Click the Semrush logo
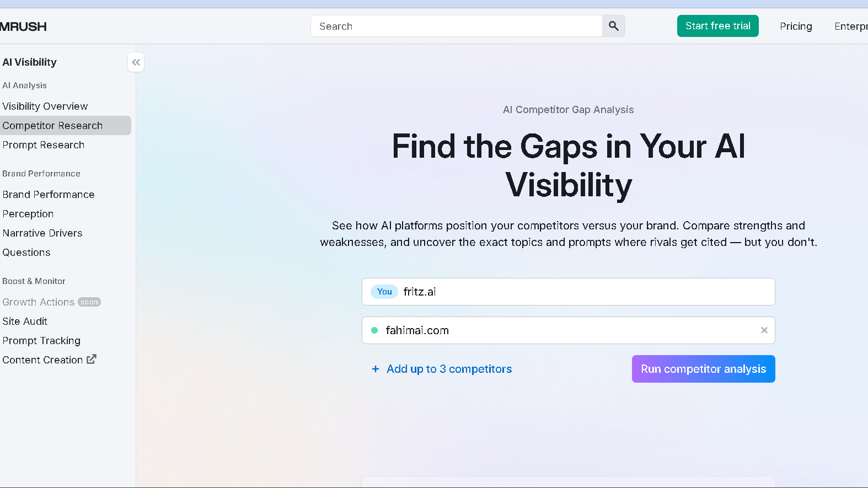868x488 pixels. 23,26
